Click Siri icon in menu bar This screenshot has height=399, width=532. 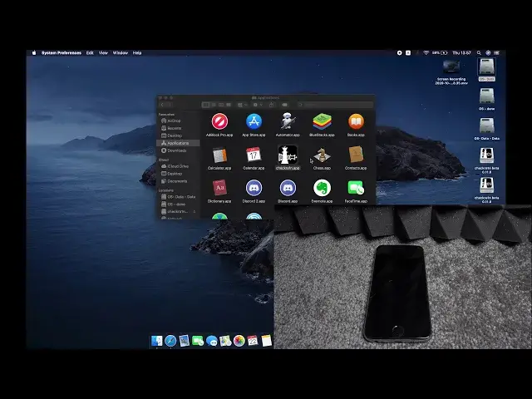(488, 53)
